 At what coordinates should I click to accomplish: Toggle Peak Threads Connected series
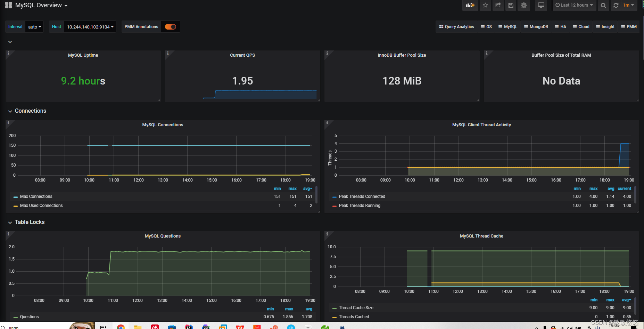point(362,196)
